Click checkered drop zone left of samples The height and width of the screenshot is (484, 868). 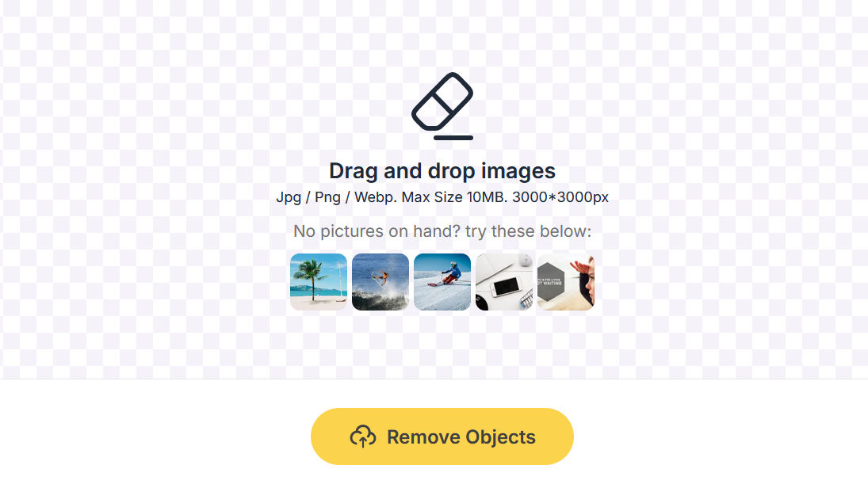[x=144, y=282]
